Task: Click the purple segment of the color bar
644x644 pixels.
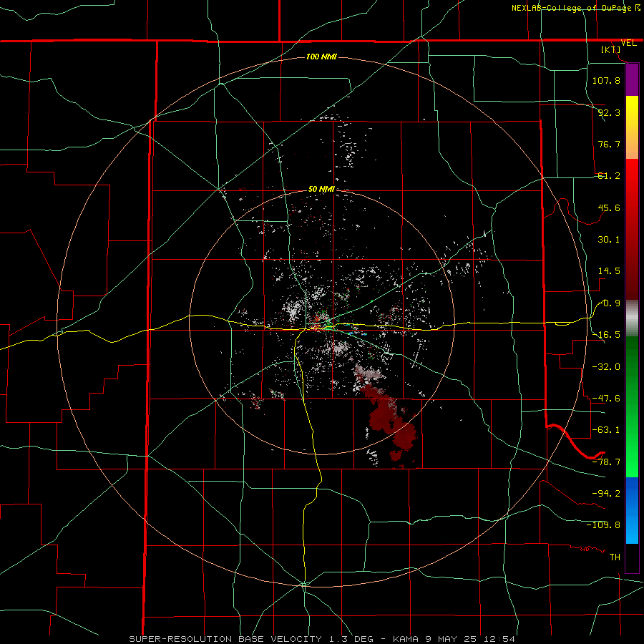Action: pyautogui.click(x=632, y=80)
